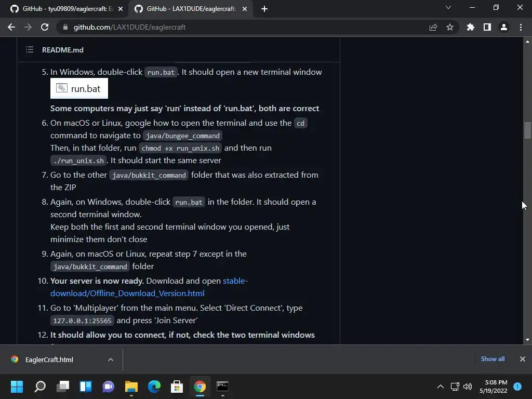Open Chrome three-dot menu
The image size is (532, 399).
pos(521,27)
